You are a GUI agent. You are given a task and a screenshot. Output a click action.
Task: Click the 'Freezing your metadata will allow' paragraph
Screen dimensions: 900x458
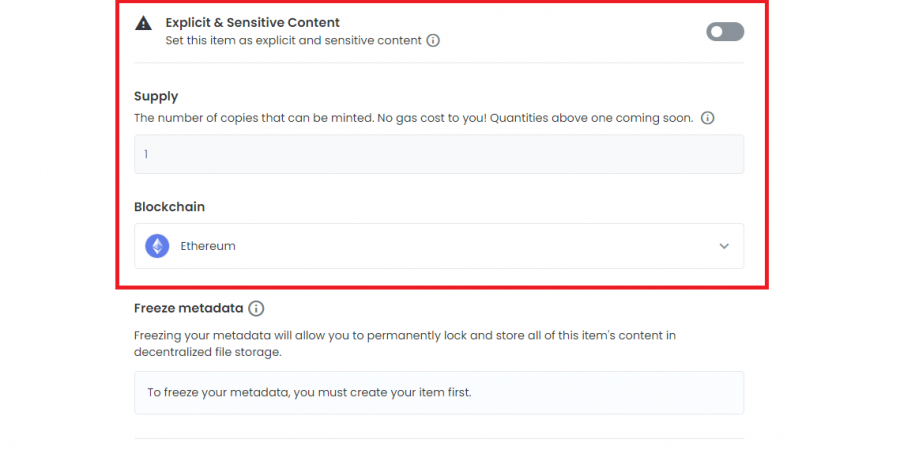[x=405, y=343]
